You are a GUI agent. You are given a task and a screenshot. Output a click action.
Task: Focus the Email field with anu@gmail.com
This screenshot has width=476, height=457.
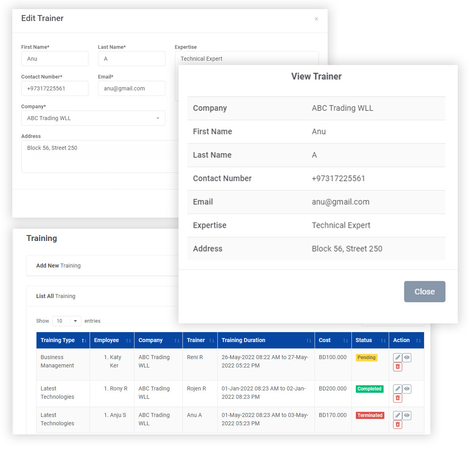131,88
